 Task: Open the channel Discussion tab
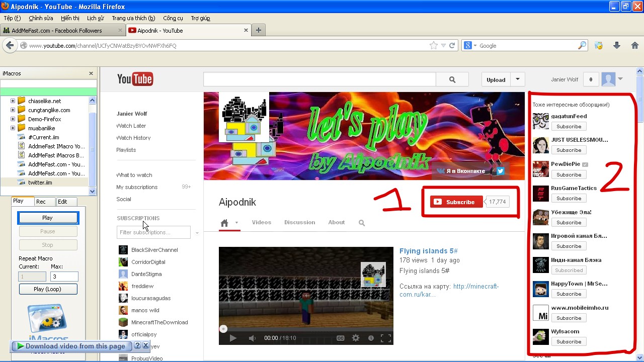(300, 222)
